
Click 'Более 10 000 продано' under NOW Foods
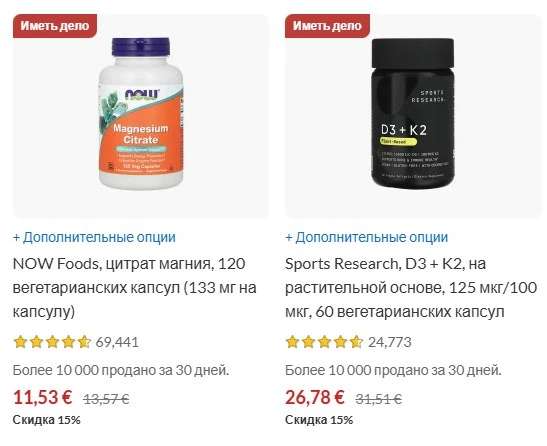[121, 370]
